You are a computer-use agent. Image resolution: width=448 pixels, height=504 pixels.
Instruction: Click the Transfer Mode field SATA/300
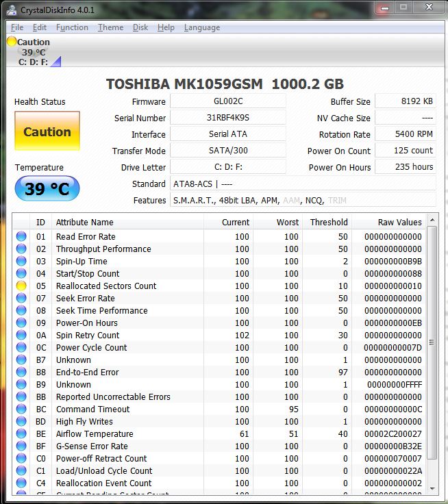coord(228,151)
